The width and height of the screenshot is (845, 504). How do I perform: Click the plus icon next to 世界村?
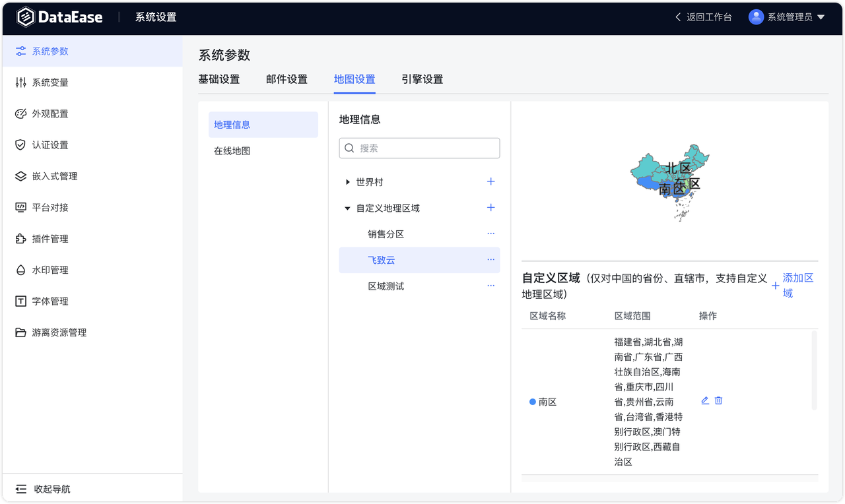(490, 181)
